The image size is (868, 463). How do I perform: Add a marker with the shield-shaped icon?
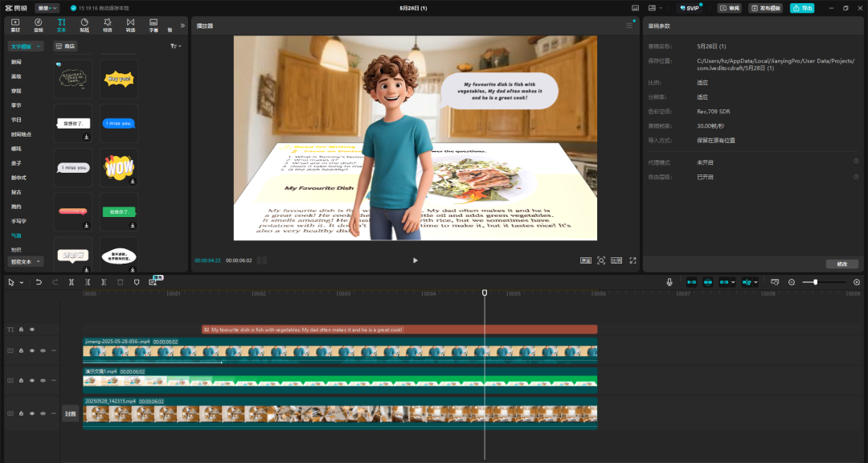pos(136,282)
